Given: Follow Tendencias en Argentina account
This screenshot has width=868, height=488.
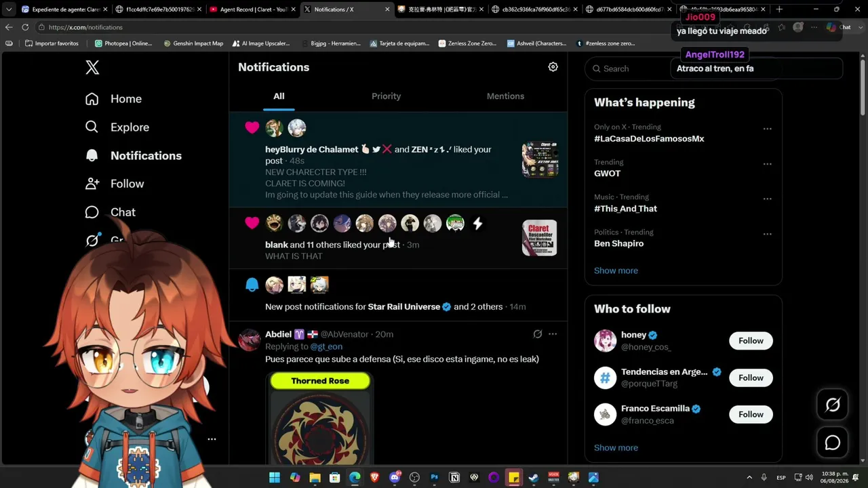Looking at the screenshot, I should click(x=751, y=378).
